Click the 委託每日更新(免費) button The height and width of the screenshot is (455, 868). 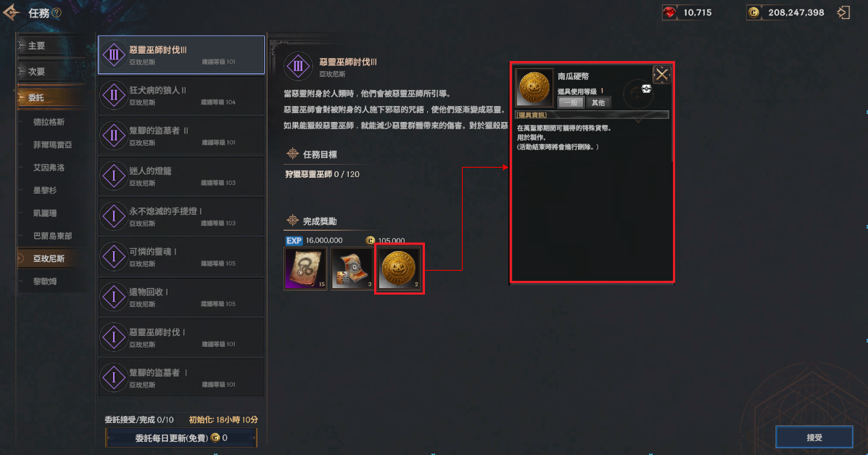(x=181, y=438)
